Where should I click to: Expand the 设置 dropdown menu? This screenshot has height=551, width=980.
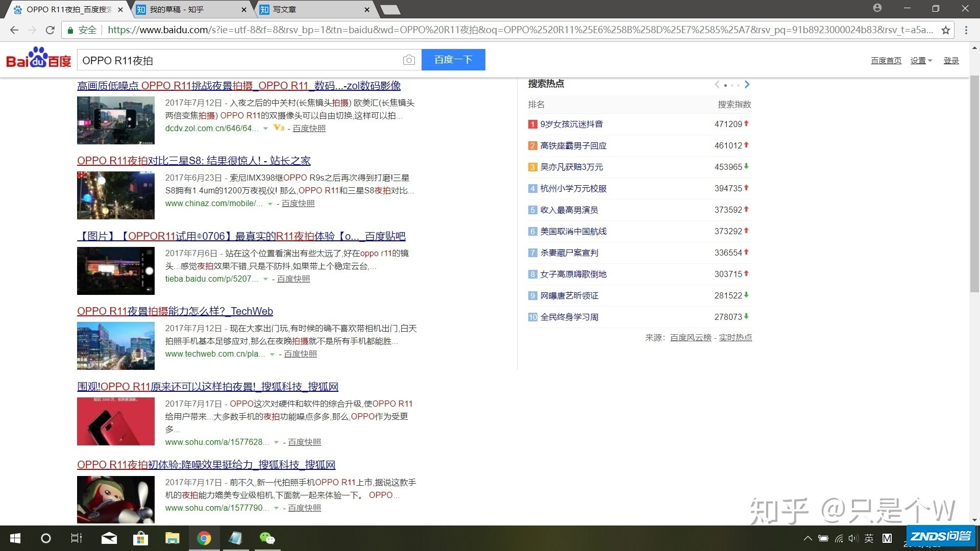(x=921, y=61)
